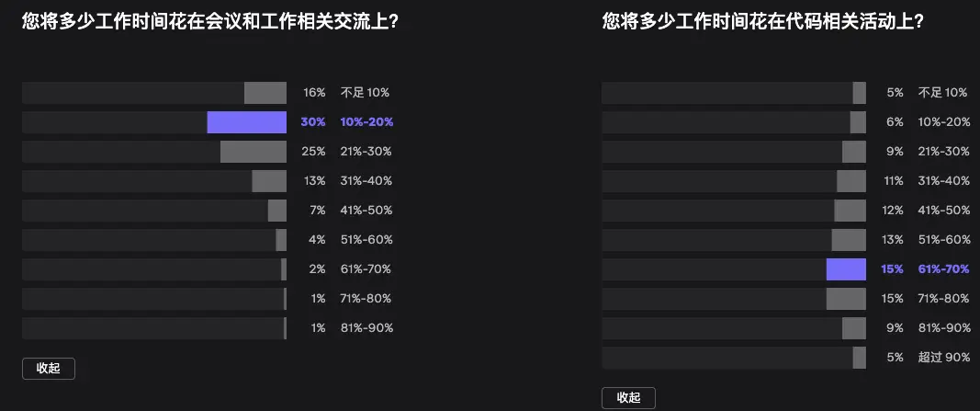The height and width of the screenshot is (411, 980).
Task: Select the 13% bar for 51%-60% coding
Action: (x=849, y=240)
